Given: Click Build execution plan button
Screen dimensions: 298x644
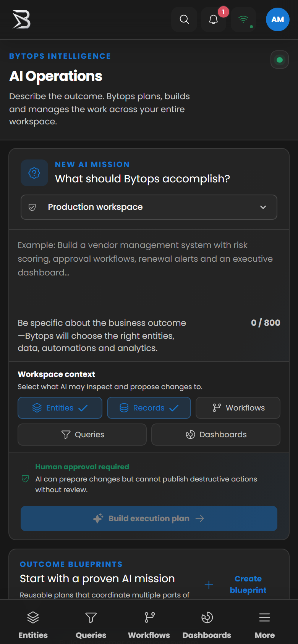Looking at the screenshot, I should point(149,518).
